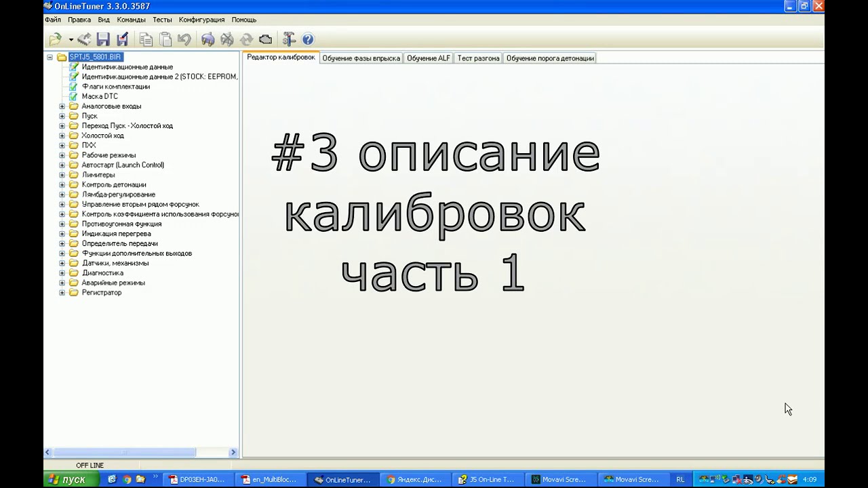
Task: Click the Save As floppy with pen
Action: click(122, 39)
